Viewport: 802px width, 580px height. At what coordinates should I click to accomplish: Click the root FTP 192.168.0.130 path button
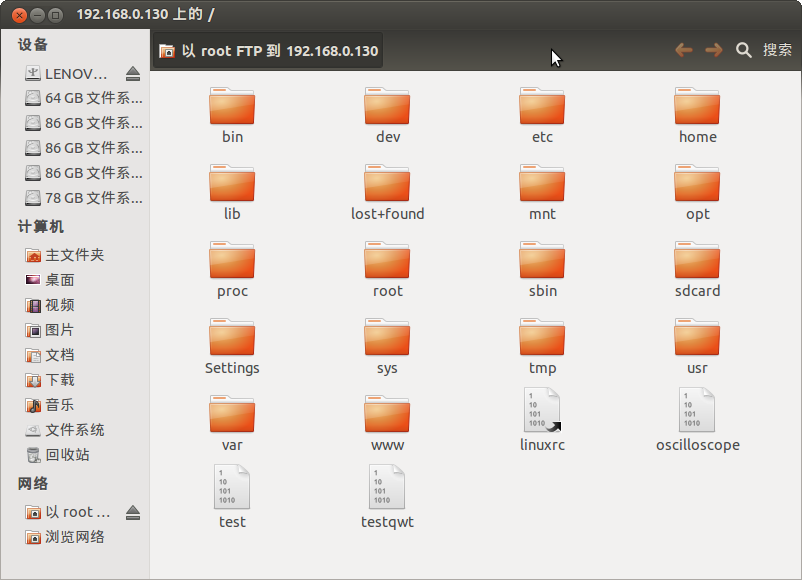[268, 51]
